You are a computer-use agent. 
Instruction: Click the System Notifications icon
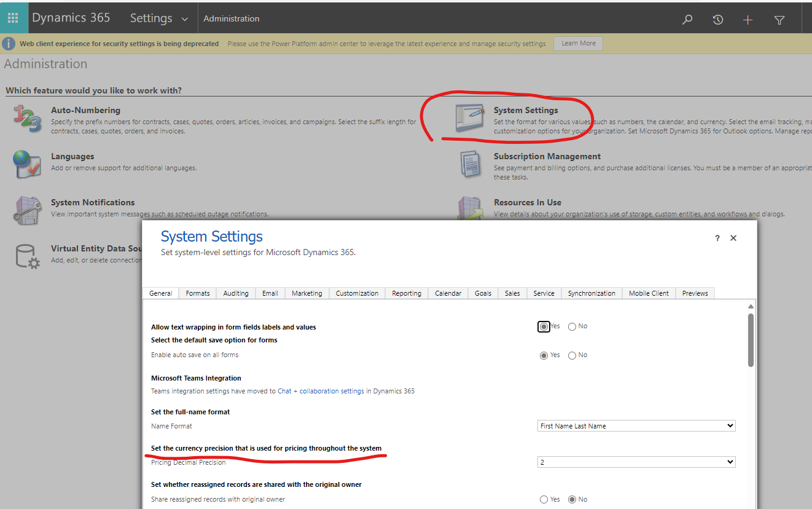pos(27,210)
